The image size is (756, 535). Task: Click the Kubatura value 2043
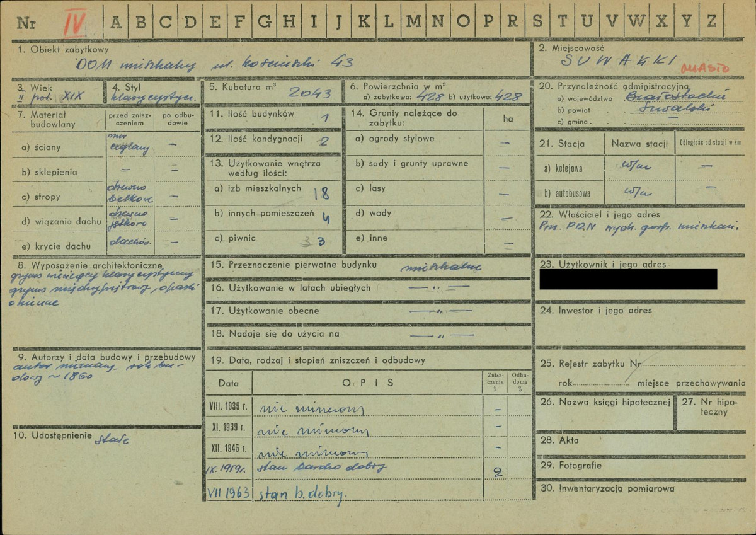pyautogui.click(x=310, y=93)
